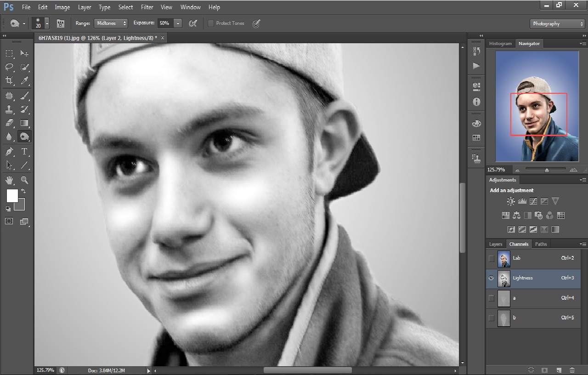Image resolution: width=588 pixels, height=375 pixels.
Task: Open the Info panel icon
Action: click(476, 102)
